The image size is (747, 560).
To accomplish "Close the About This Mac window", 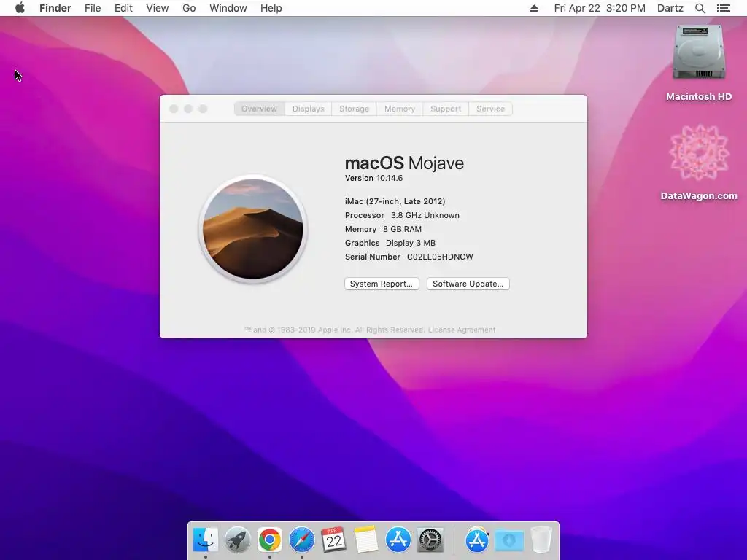I will pyautogui.click(x=174, y=109).
